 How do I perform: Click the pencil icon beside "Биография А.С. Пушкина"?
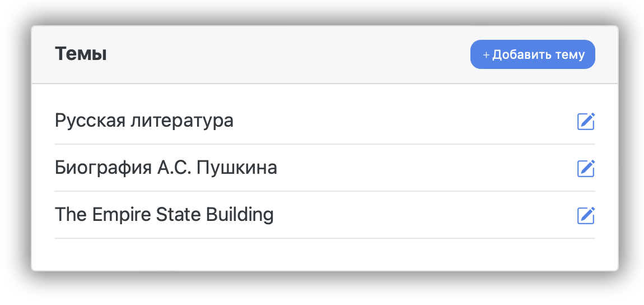tap(586, 168)
